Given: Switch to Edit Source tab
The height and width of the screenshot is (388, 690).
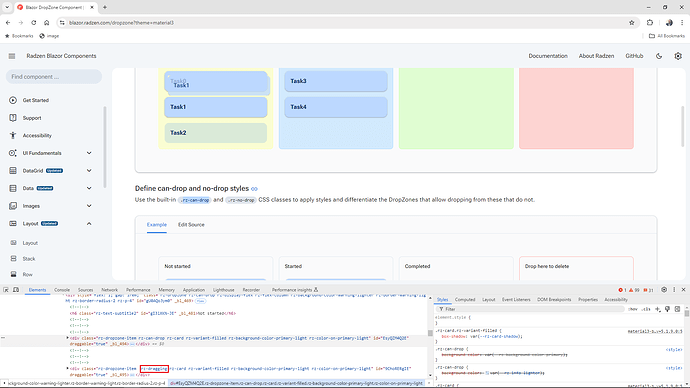Looking at the screenshot, I should [x=191, y=224].
